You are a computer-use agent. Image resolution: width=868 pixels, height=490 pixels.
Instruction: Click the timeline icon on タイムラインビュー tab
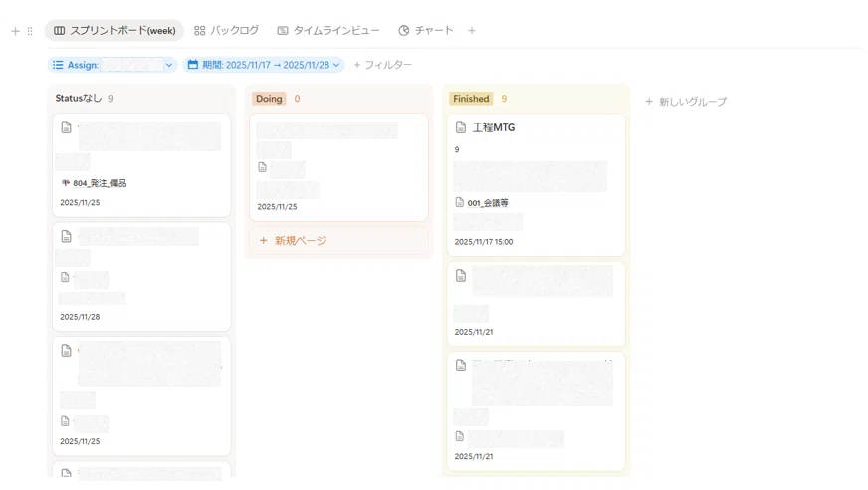click(283, 31)
